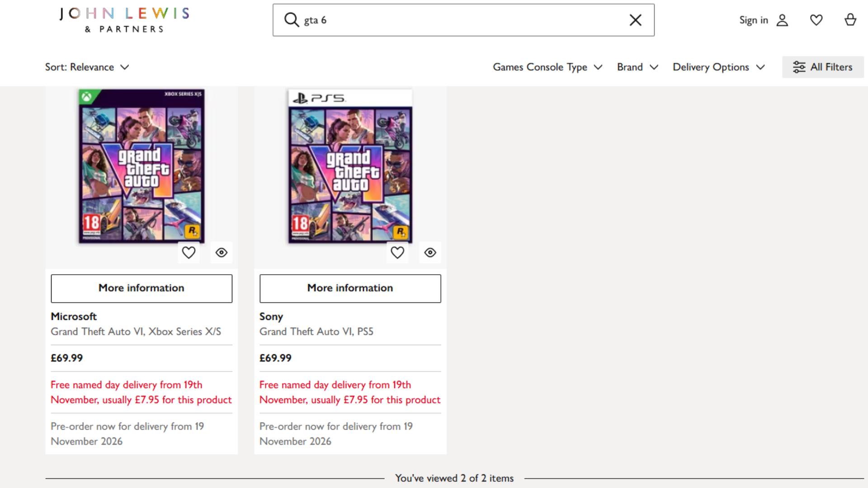Click pre-order delivery text on PS5 product
The image size is (868, 488).
point(336,434)
